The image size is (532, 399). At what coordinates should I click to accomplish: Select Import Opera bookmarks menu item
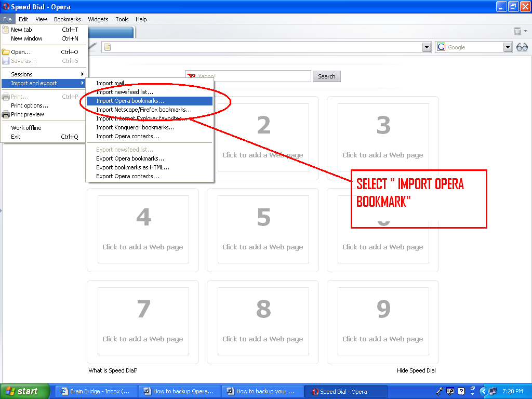tap(150, 101)
